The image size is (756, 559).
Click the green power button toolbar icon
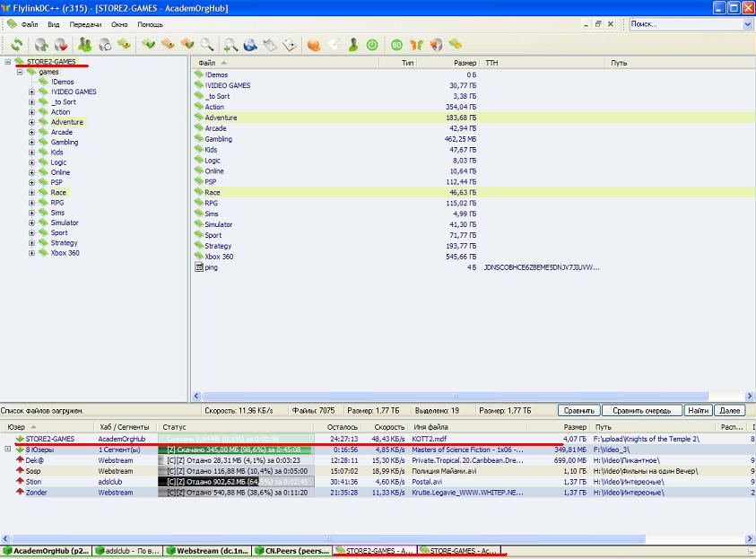point(372,45)
